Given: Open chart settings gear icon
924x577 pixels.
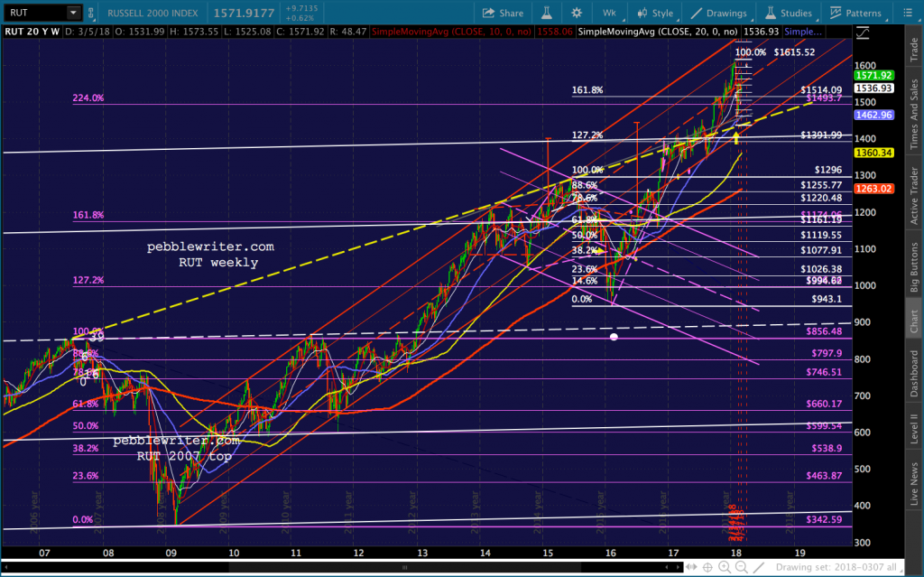Looking at the screenshot, I should pyautogui.click(x=577, y=13).
